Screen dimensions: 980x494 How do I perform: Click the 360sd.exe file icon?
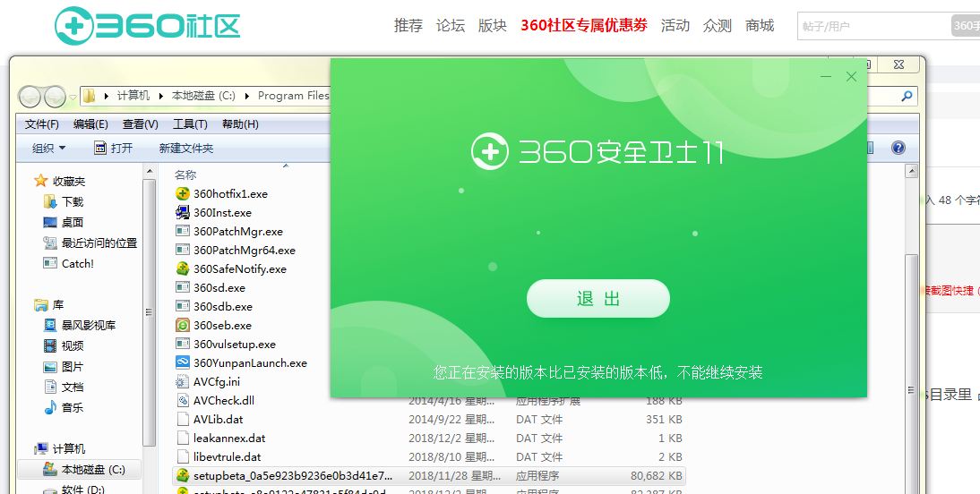click(183, 287)
